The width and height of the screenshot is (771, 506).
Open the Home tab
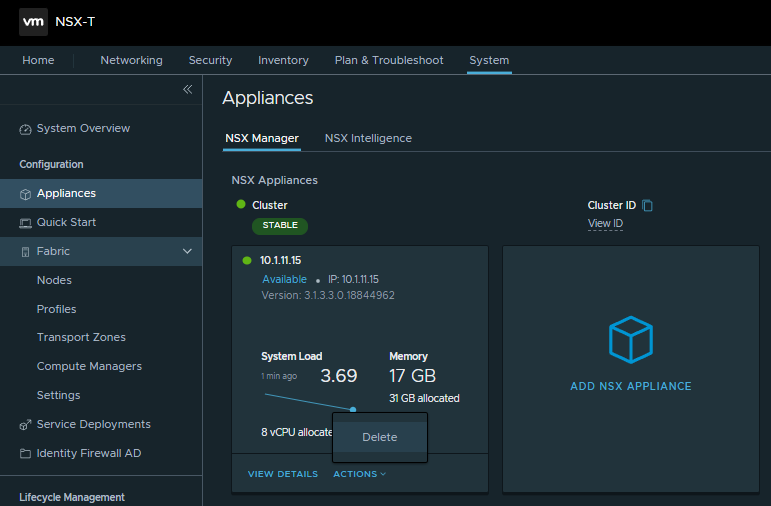tap(38, 60)
